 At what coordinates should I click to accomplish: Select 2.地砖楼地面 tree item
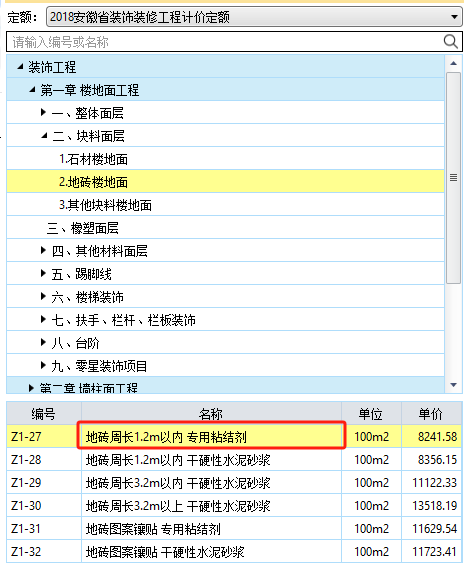[x=93, y=182]
